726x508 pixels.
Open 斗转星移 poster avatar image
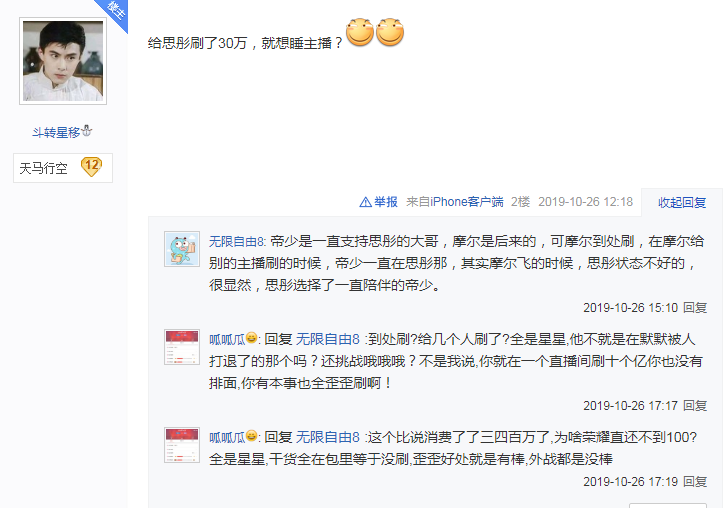(63, 61)
